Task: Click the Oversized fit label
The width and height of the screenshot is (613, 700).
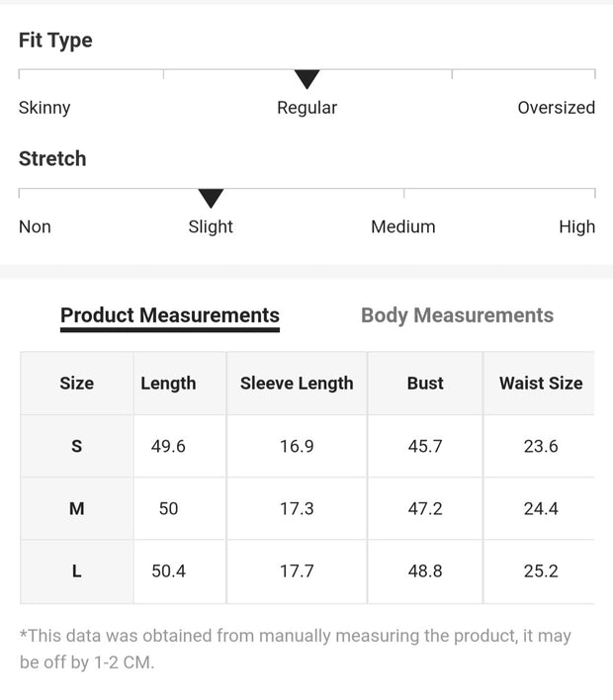Action: coord(556,108)
